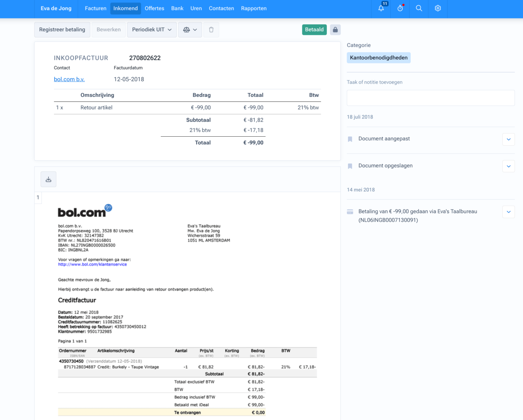Viewport: 523px width, 420px height.
Task: Click the 21% btw cell in the item row
Action: (x=308, y=108)
